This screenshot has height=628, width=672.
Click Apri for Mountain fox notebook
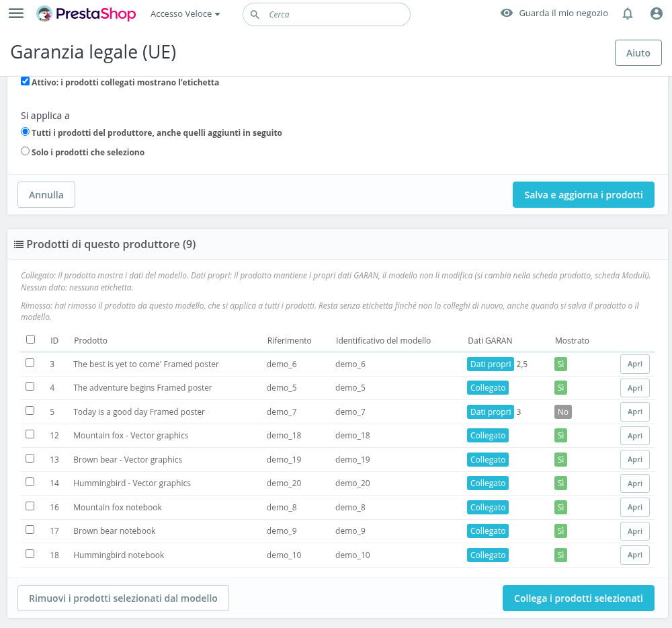[635, 507]
